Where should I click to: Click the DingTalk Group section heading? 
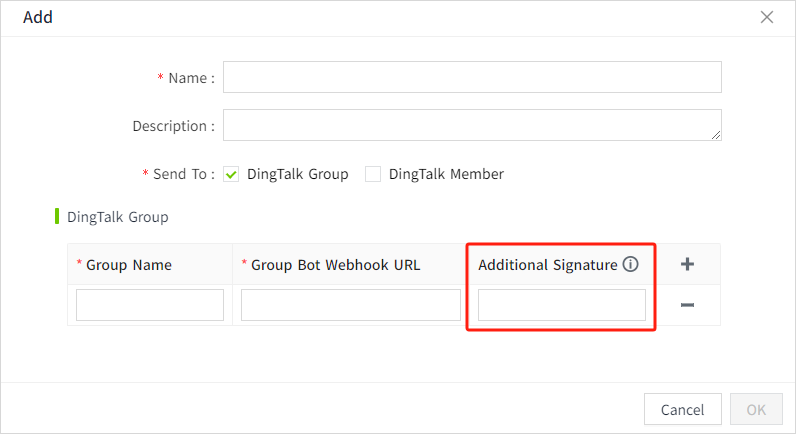coord(117,216)
